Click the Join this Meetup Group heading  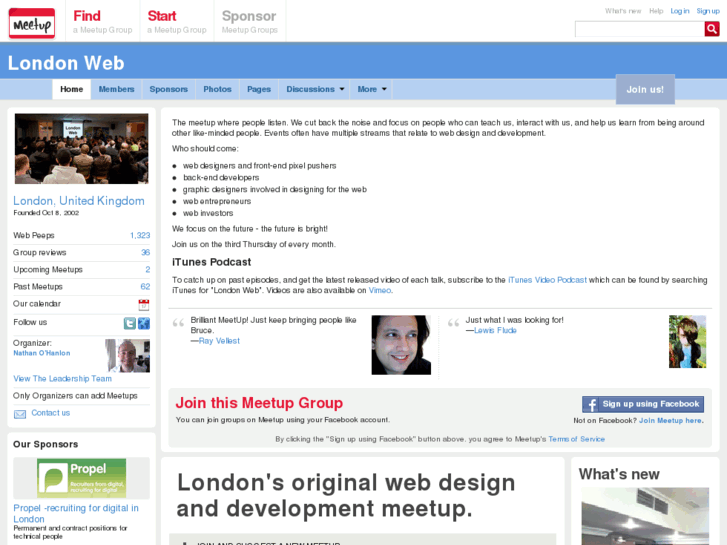click(259, 403)
